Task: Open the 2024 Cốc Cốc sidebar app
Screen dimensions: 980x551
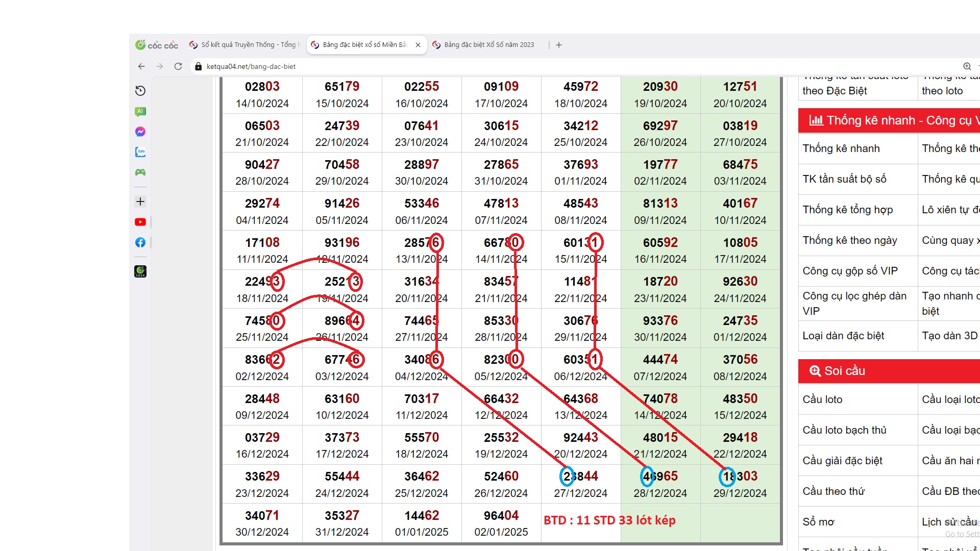Action: (x=140, y=271)
